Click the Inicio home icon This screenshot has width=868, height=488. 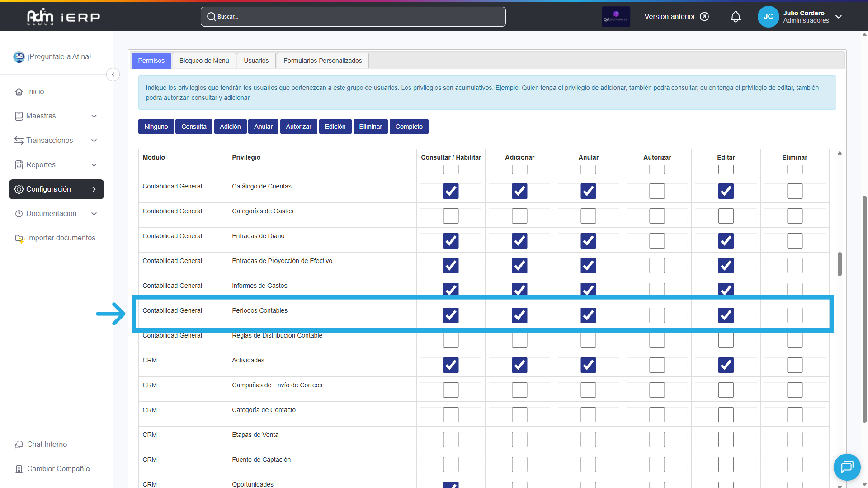tap(19, 92)
